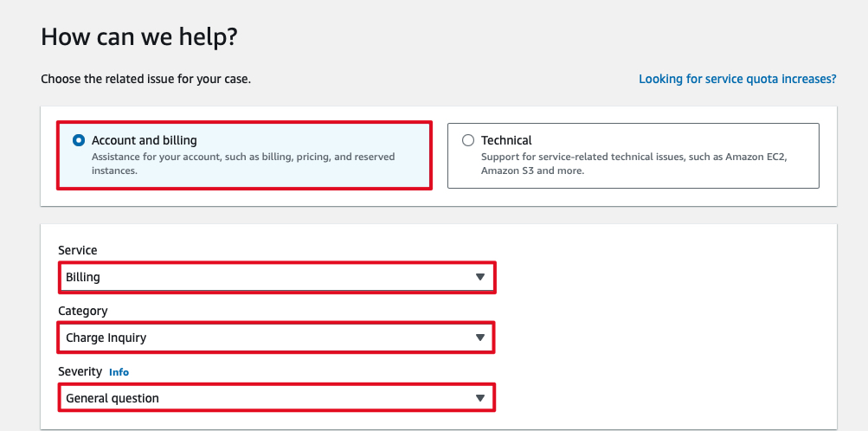This screenshot has width=868, height=431.
Task: Click "Choose the related issue" instruction text
Action: tap(145, 79)
